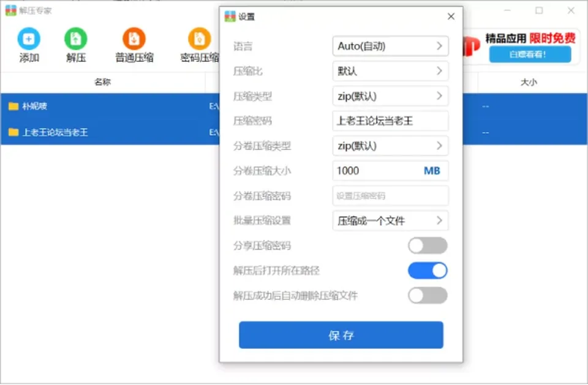Expand the 压缩类型 zip(默认) dropdown
The width and height of the screenshot is (588, 385).
coord(390,96)
